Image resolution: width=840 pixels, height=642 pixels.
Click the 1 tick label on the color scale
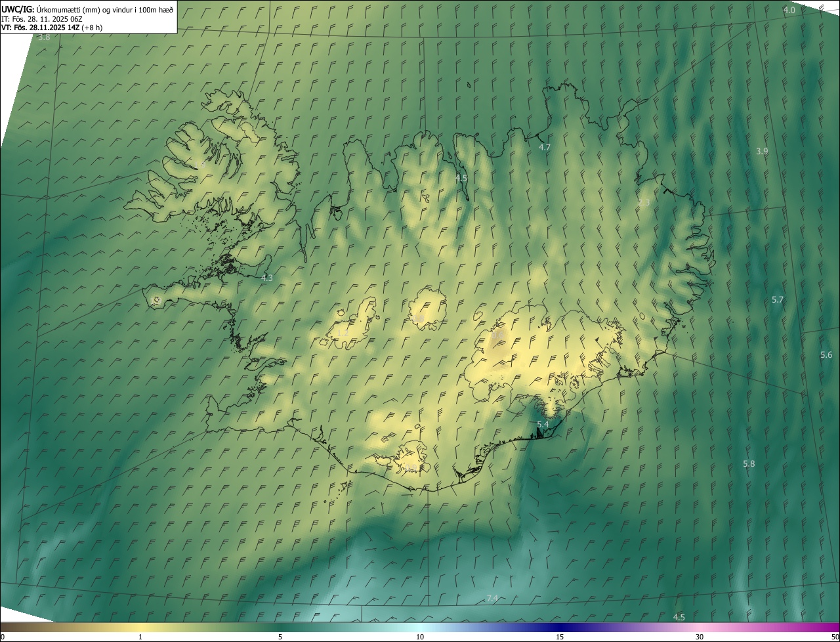(x=140, y=637)
